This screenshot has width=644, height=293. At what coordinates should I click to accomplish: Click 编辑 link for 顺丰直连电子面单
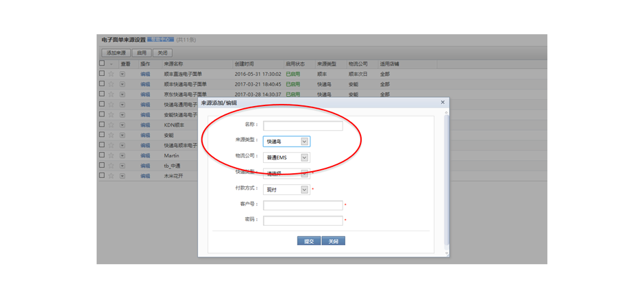tap(145, 74)
